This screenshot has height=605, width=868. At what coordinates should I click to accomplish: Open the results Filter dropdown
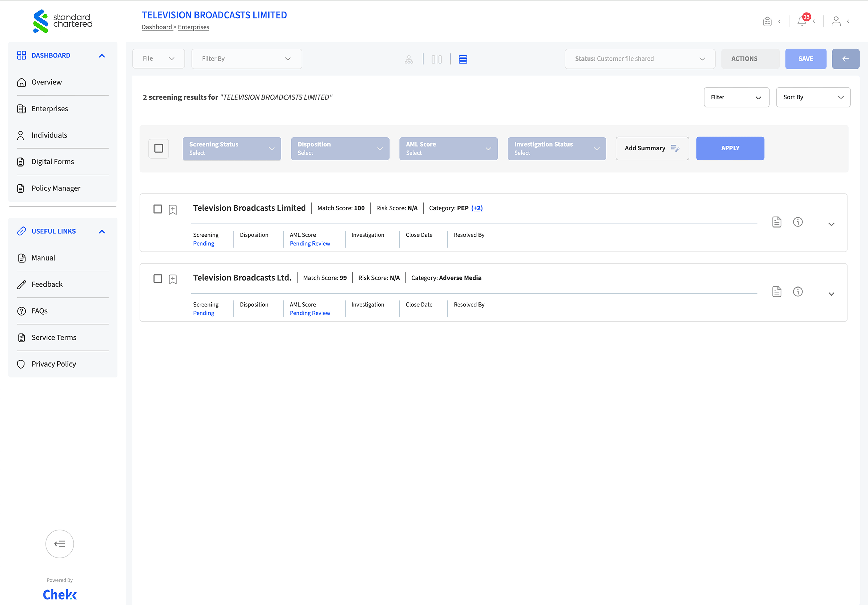(x=736, y=97)
